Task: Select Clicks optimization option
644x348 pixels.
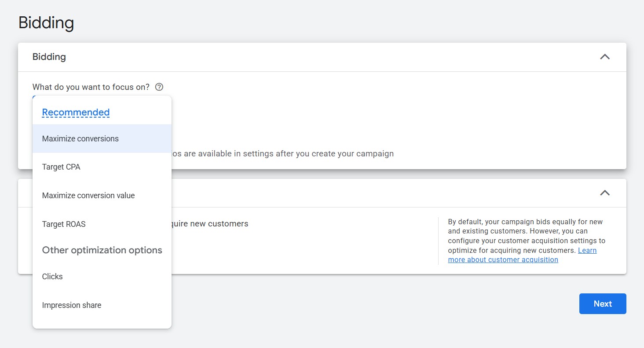Action: pos(102,277)
